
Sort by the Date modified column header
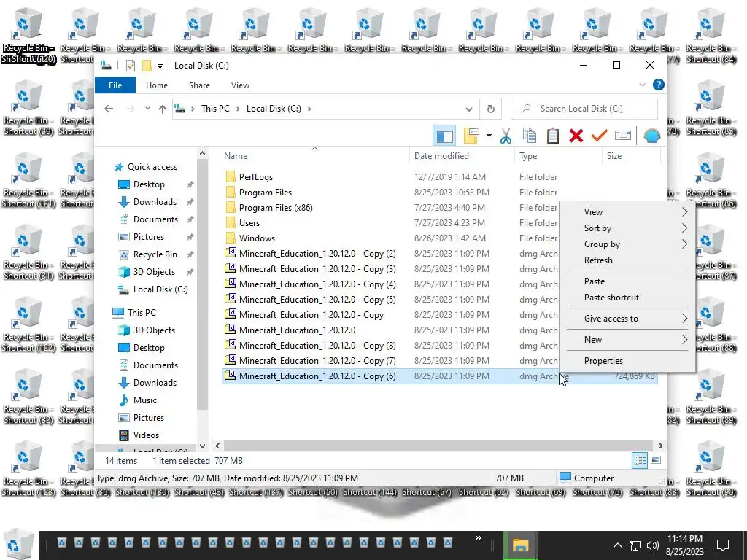tap(462, 156)
